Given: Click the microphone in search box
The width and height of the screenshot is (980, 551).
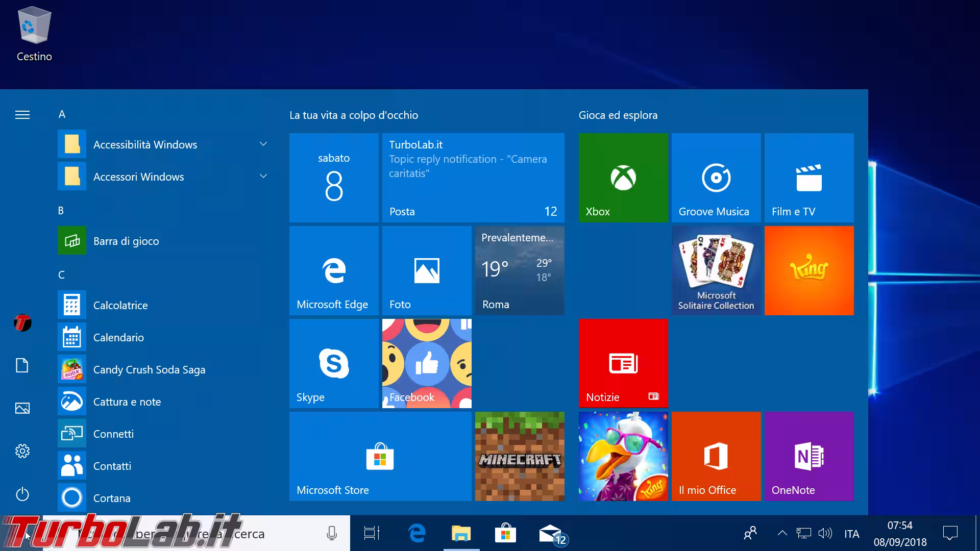Looking at the screenshot, I should click(331, 534).
